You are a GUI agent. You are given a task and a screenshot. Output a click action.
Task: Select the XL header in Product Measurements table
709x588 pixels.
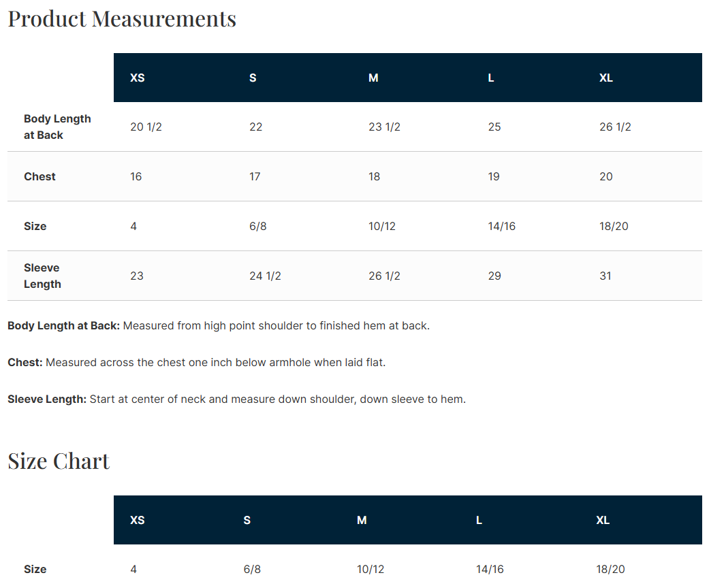606,78
